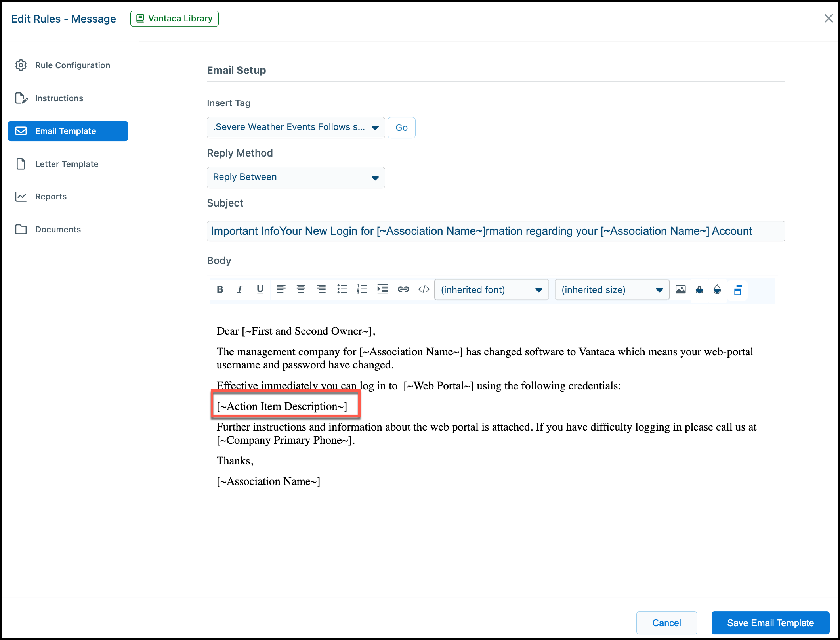Open the HTML source view

[424, 289]
